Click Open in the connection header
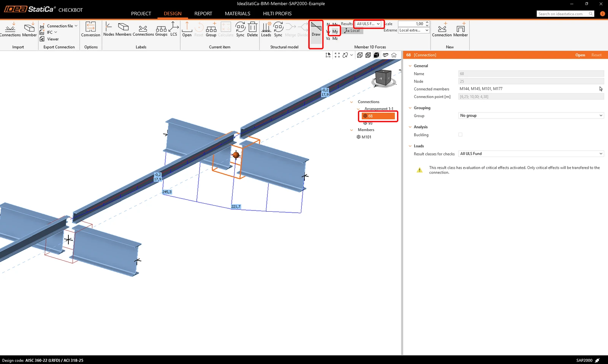Screen dimensions: 608x364 [x=580, y=55]
